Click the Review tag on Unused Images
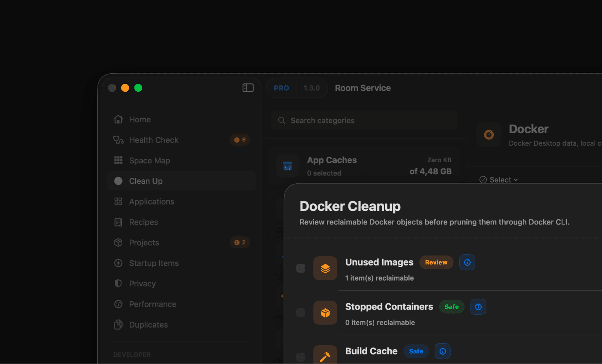The width and height of the screenshot is (602, 364). tap(436, 263)
